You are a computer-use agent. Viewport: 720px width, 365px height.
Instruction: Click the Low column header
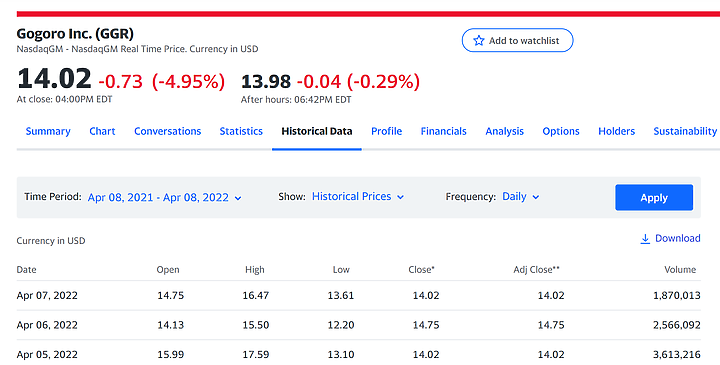[x=341, y=270]
